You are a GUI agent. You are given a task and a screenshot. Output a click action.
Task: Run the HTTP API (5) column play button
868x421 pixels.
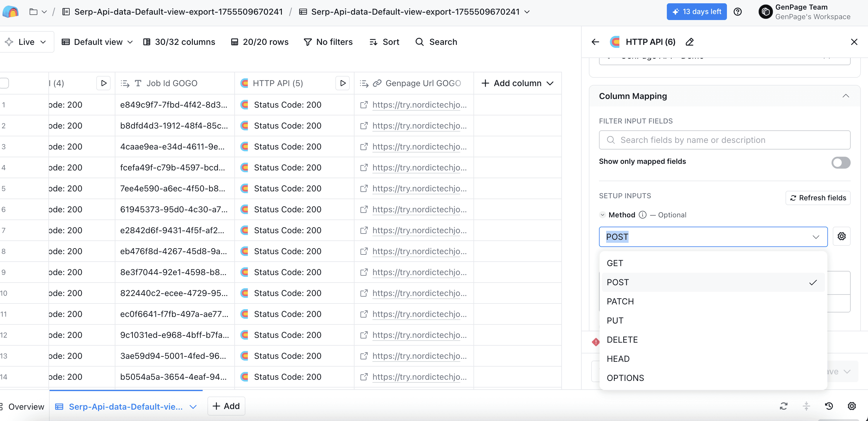pyautogui.click(x=342, y=83)
